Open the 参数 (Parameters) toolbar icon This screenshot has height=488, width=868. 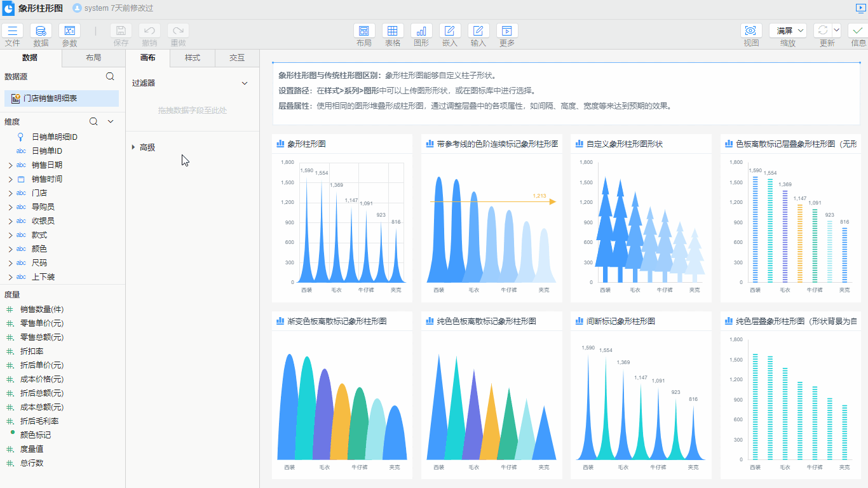coord(69,31)
